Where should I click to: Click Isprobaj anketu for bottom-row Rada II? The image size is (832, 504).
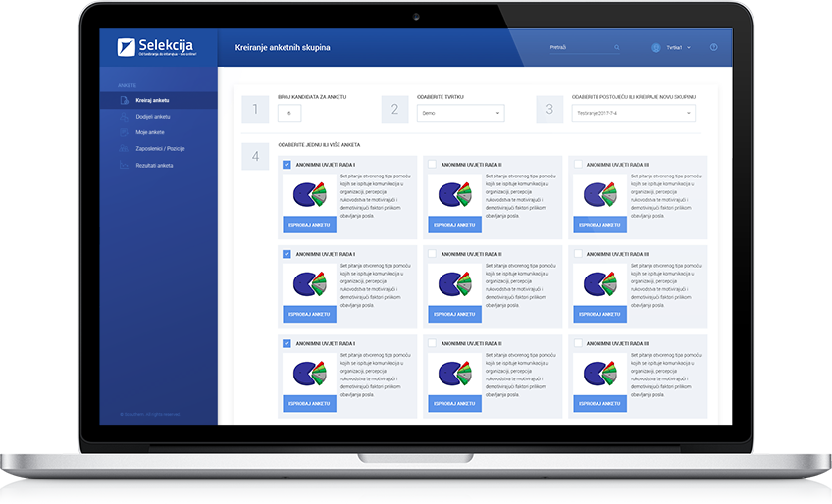(454, 404)
